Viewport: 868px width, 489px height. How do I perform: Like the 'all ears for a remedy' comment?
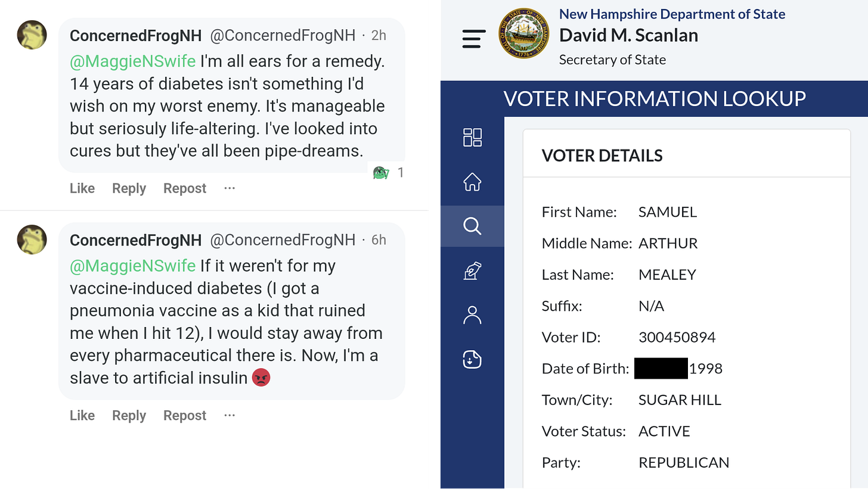[82, 188]
